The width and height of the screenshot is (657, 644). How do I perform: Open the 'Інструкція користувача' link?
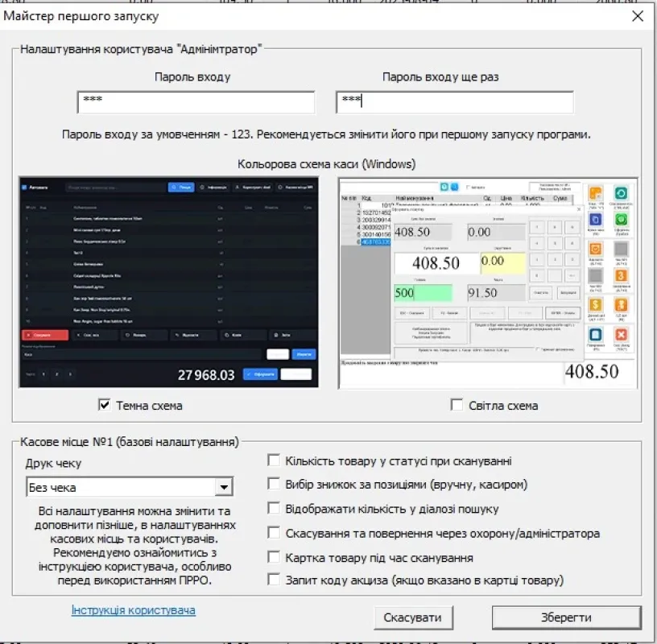pyautogui.click(x=134, y=610)
